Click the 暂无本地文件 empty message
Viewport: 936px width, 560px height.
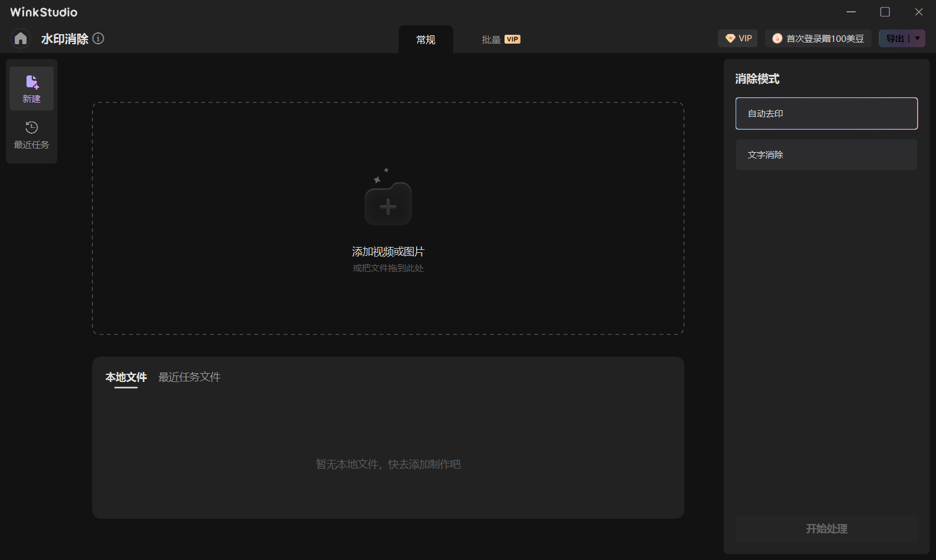(388, 465)
